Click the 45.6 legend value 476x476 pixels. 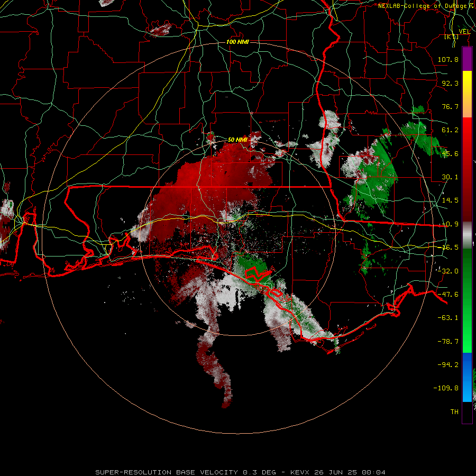pos(450,153)
